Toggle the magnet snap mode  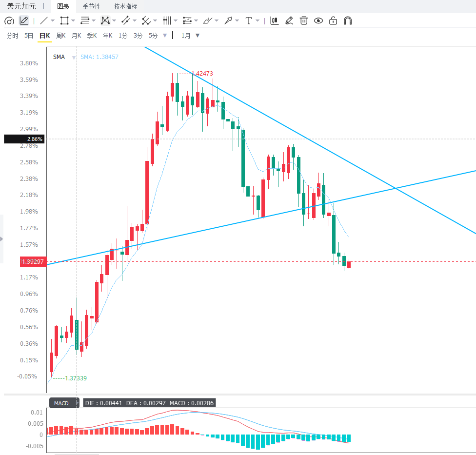click(348, 20)
